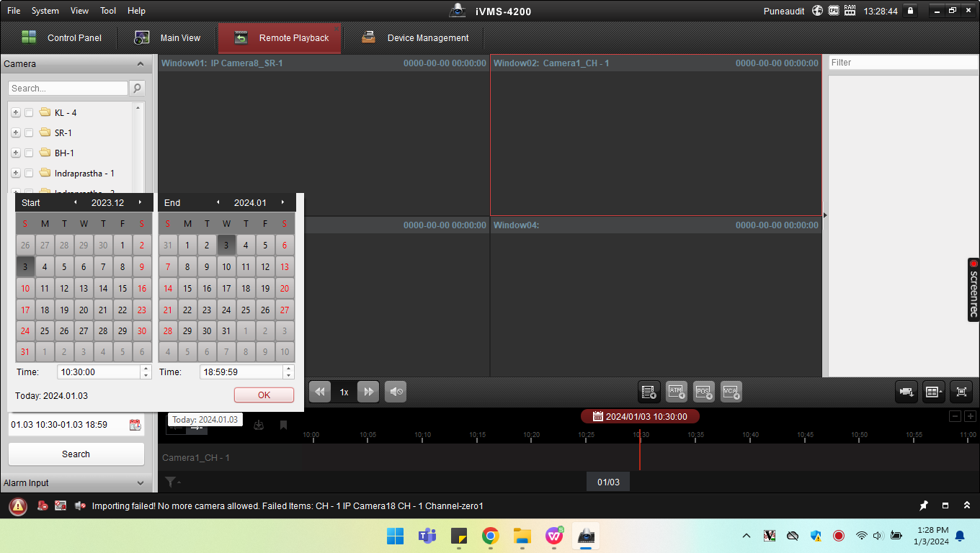Click the 10:15 mark on timeline

[477, 435]
